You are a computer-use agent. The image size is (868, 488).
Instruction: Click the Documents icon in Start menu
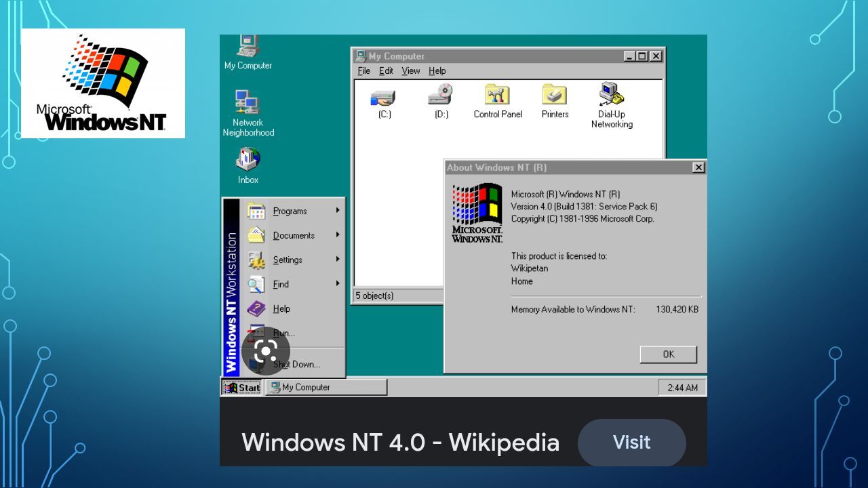pos(256,235)
